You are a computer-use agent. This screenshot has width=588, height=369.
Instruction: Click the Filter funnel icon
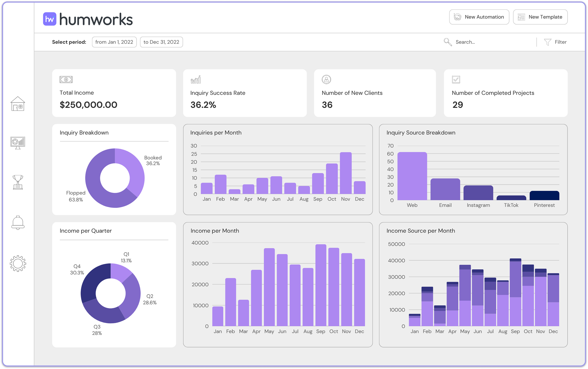click(547, 42)
